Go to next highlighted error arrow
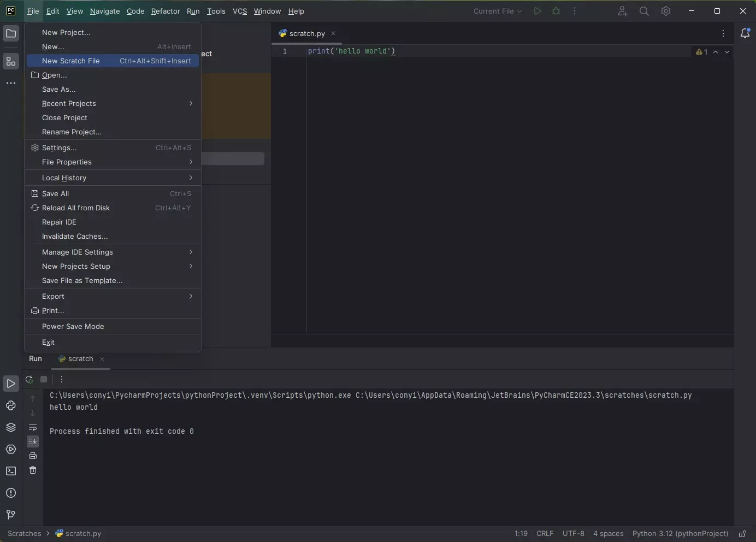 (727, 52)
